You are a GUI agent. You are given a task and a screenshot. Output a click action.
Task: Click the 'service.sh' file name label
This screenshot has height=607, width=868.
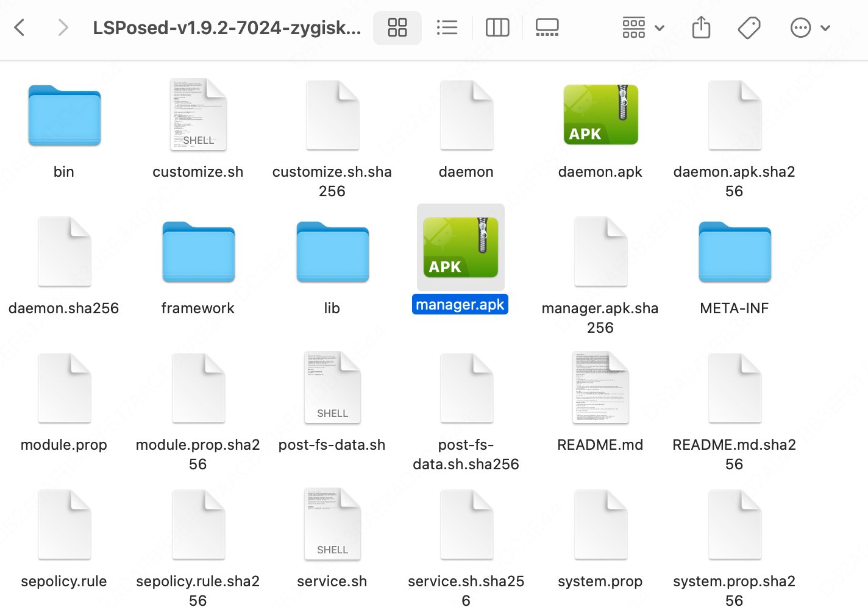[332, 581]
